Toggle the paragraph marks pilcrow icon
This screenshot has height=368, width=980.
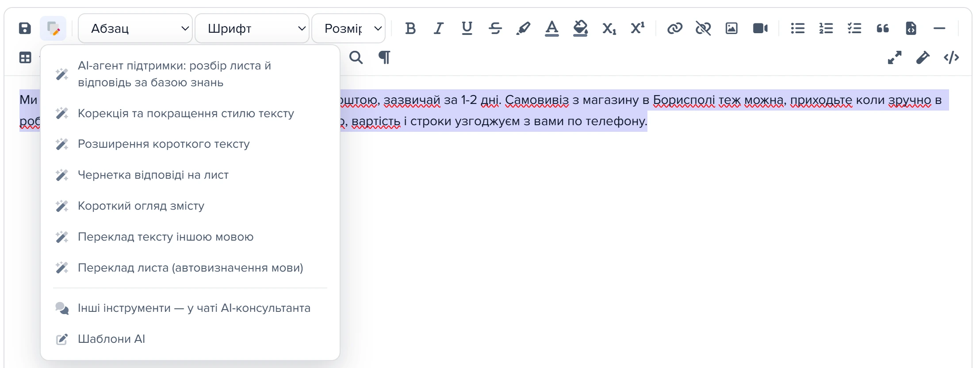[x=384, y=57]
